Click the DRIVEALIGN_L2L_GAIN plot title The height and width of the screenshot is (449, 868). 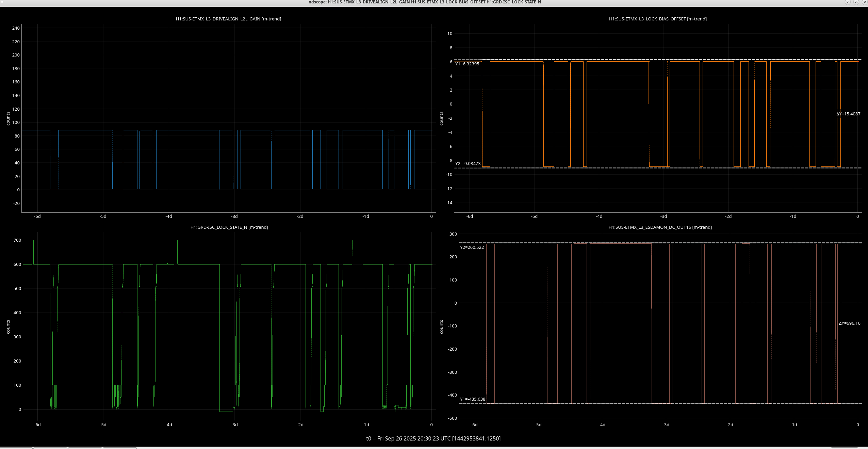(228, 19)
